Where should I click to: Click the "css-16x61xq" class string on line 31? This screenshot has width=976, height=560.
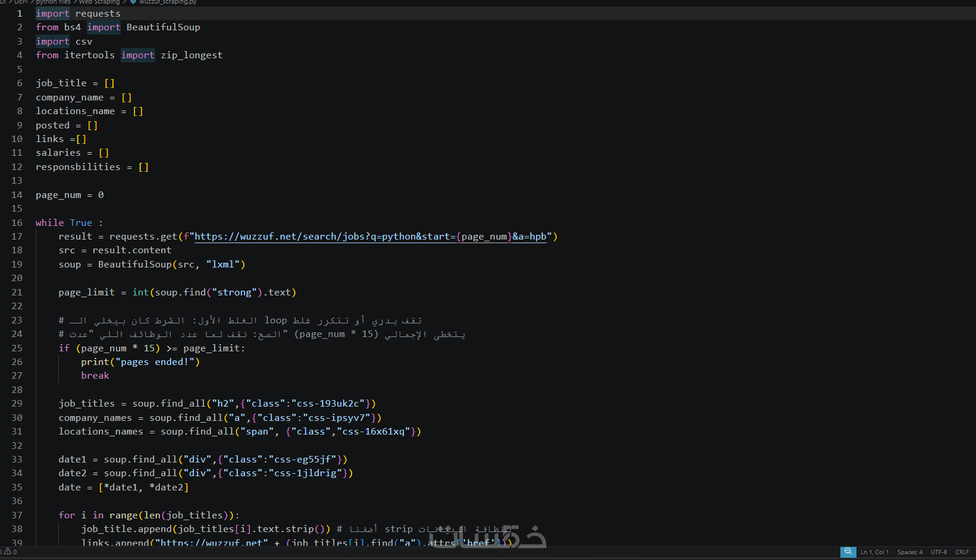coord(374,432)
